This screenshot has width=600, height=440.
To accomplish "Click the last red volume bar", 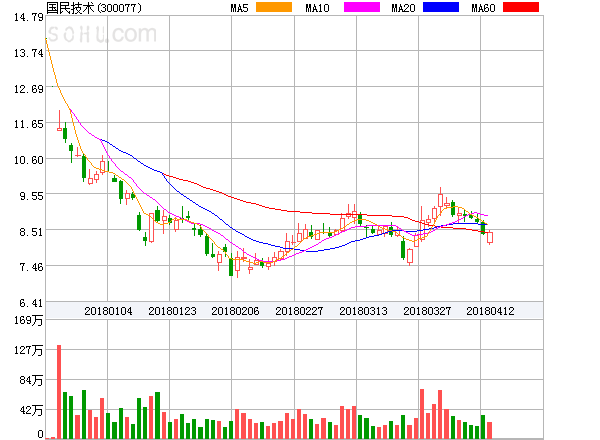I will click(489, 430).
